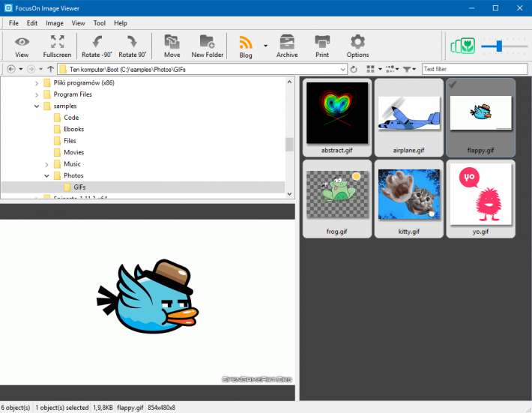
Task: Select the Ebooks folder in tree
Action: (73, 129)
